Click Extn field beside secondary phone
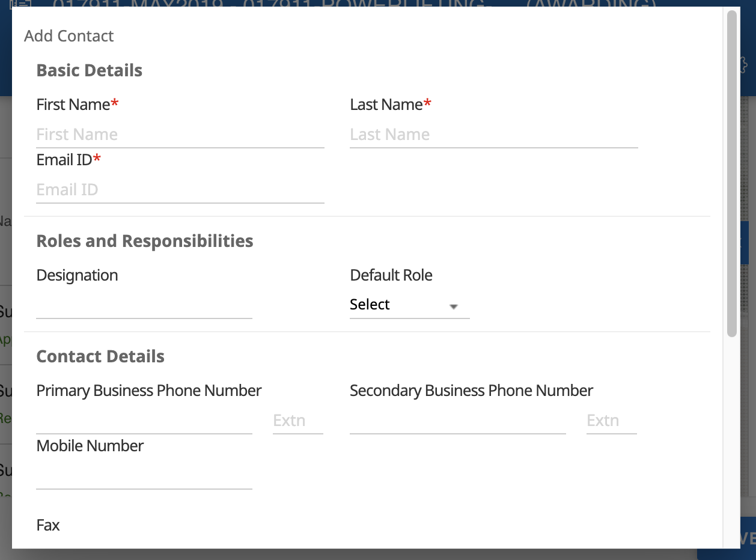 pos(611,421)
